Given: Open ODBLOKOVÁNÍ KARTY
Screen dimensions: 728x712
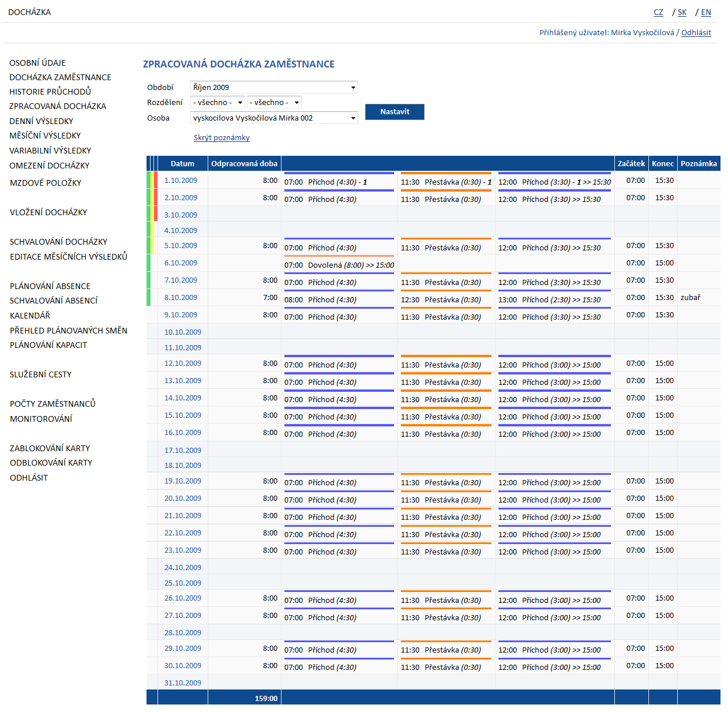Looking at the screenshot, I should pos(51,463).
